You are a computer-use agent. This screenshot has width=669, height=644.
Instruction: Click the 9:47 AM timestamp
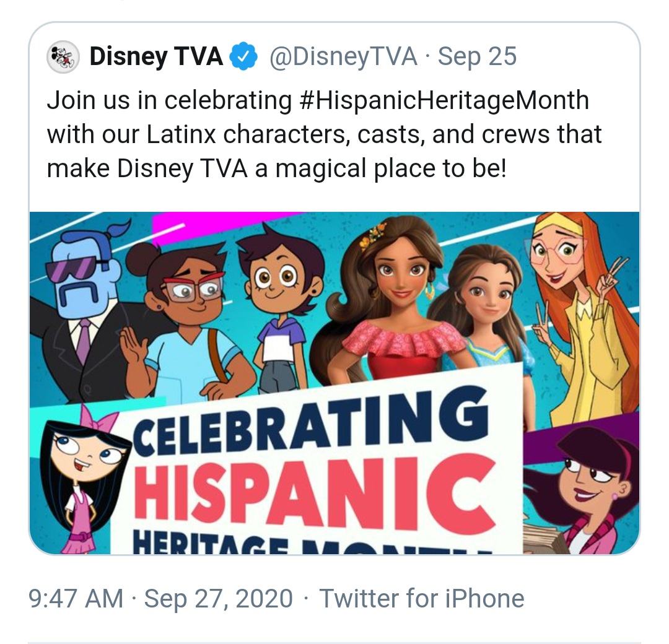point(76,598)
